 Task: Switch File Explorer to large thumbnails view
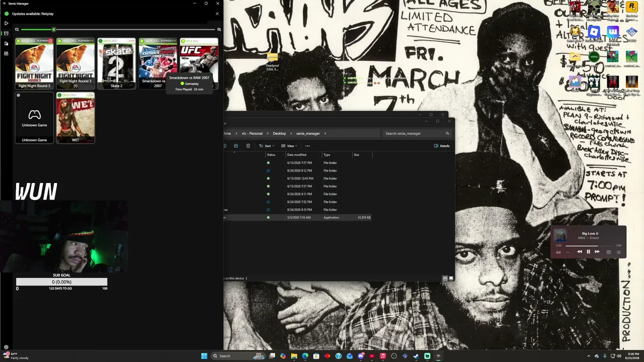pyautogui.click(x=451, y=278)
